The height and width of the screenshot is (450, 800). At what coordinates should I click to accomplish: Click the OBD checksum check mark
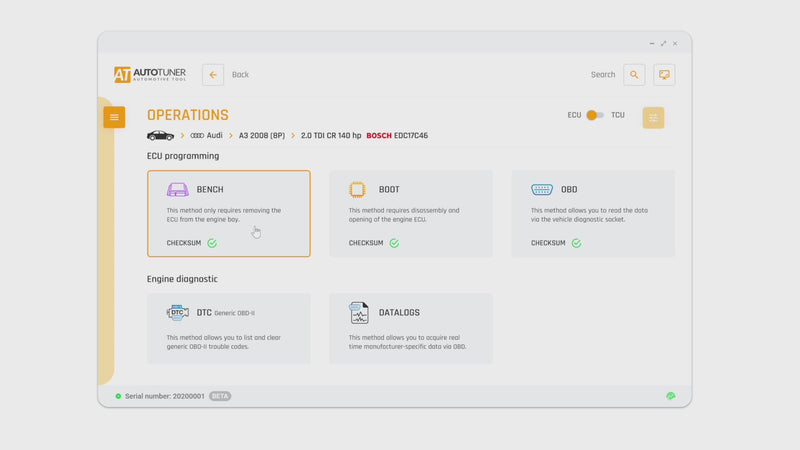[x=576, y=243]
